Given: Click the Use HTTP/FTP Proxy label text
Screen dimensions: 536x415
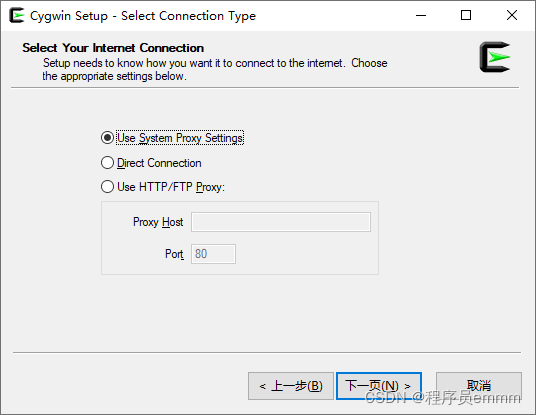Looking at the screenshot, I should pyautogui.click(x=171, y=187).
